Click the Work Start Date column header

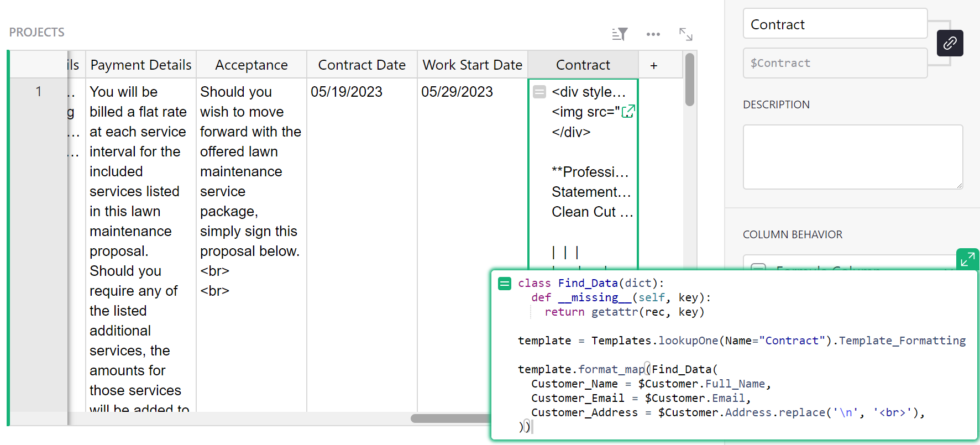(x=473, y=65)
